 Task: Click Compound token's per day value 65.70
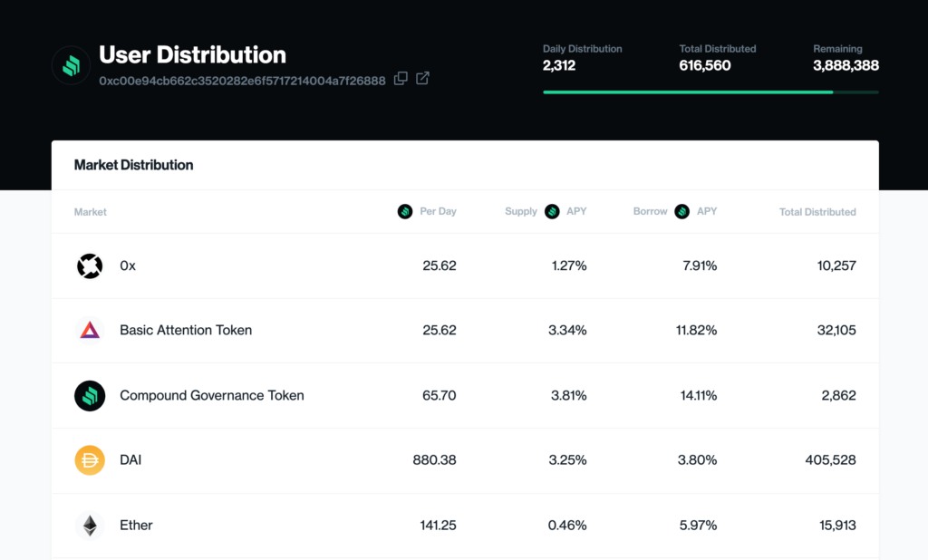click(x=440, y=395)
